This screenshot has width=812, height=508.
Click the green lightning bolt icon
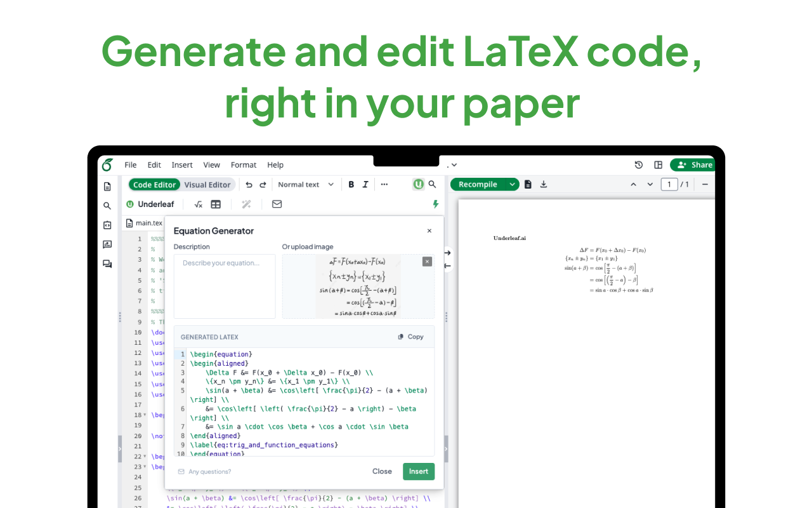(x=436, y=204)
